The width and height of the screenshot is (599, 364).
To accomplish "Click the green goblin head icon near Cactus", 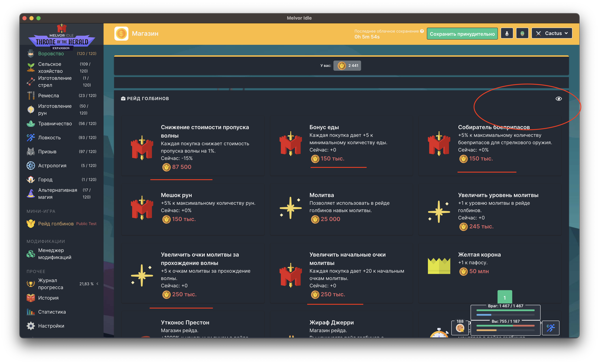I will [x=522, y=33].
